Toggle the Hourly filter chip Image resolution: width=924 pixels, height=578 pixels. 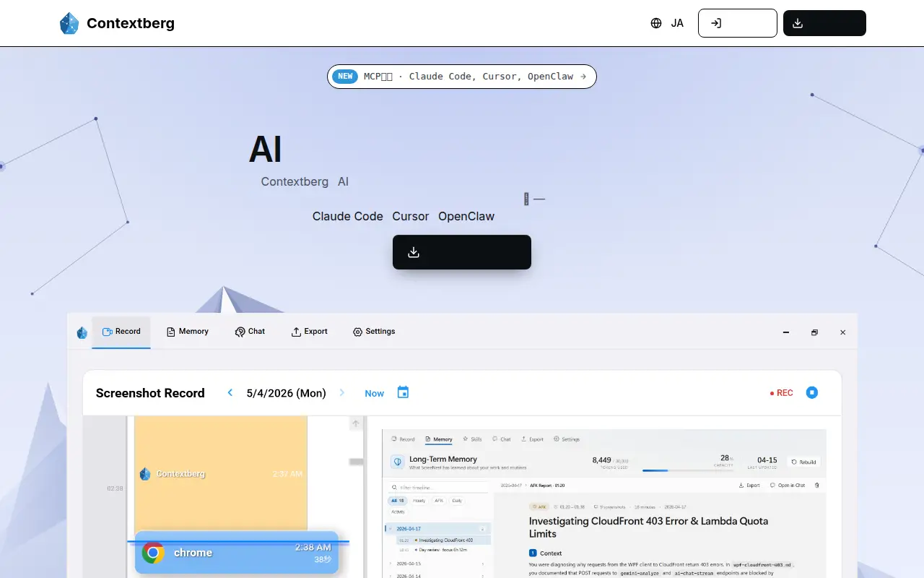tap(419, 501)
